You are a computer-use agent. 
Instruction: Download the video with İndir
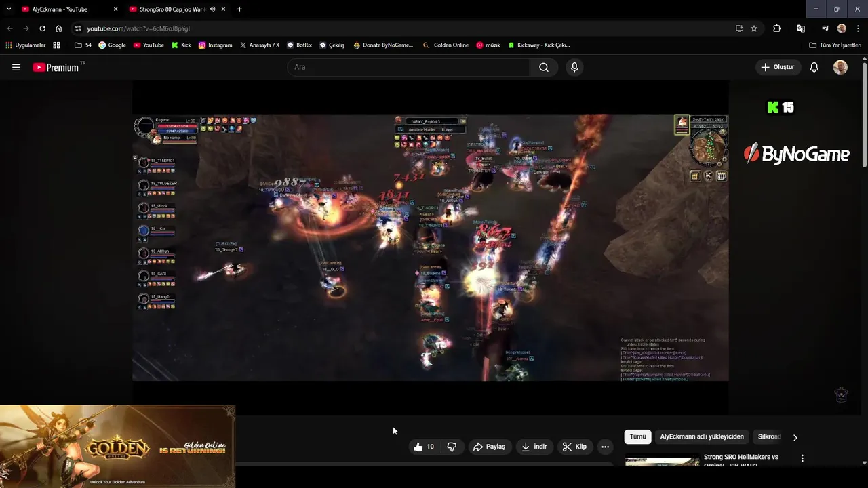tap(534, 447)
